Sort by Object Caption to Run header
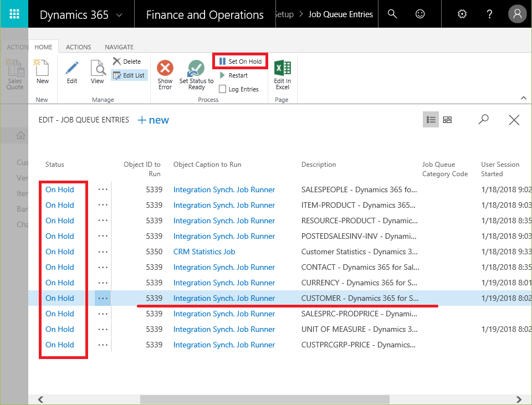The height and width of the screenshot is (405, 532). tap(207, 165)
